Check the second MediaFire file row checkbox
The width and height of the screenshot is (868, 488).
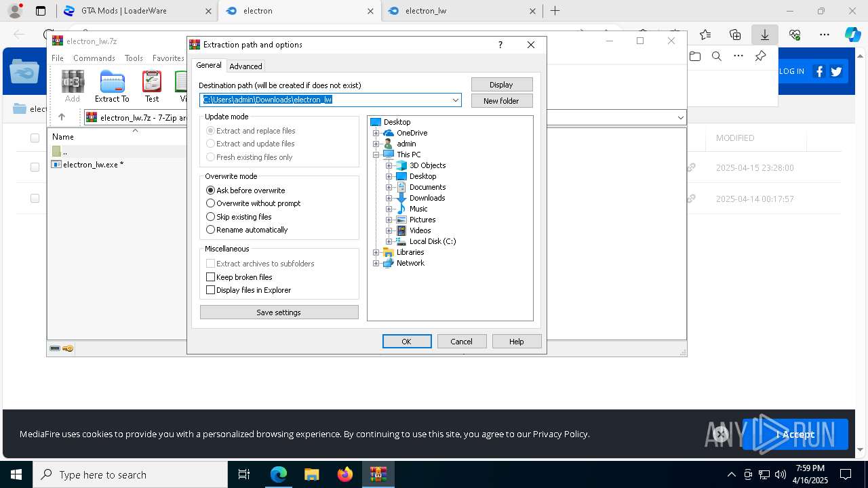(x=35, y=199)
